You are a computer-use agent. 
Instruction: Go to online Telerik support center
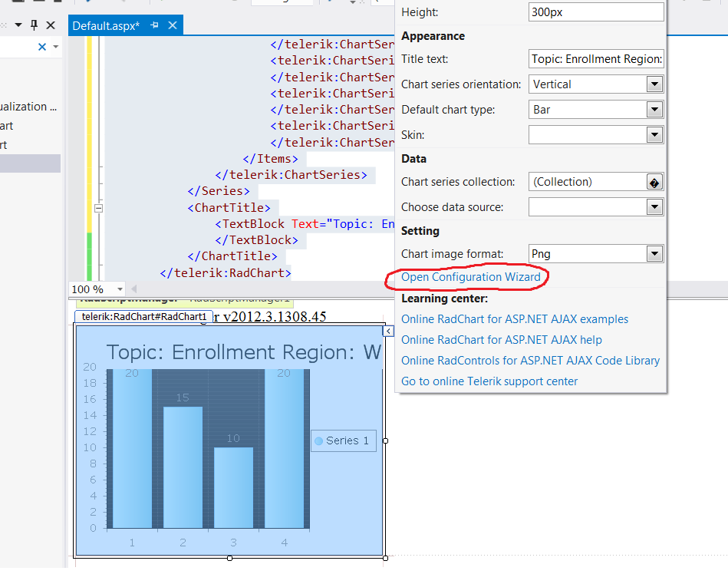[489, 381]
